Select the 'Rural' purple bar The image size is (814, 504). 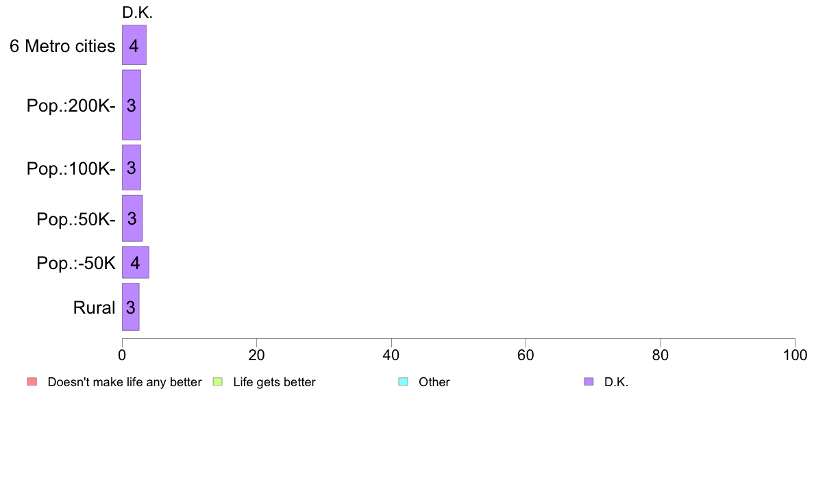pos(130,307)
